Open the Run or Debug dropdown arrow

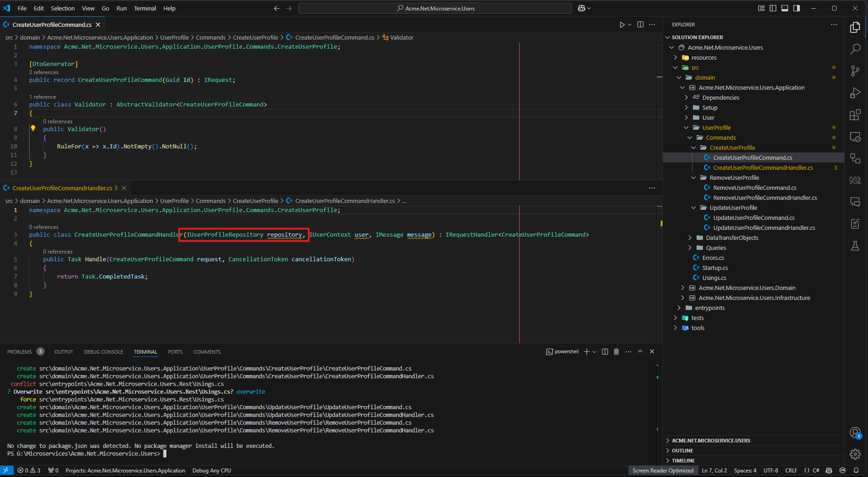(630, 25)
